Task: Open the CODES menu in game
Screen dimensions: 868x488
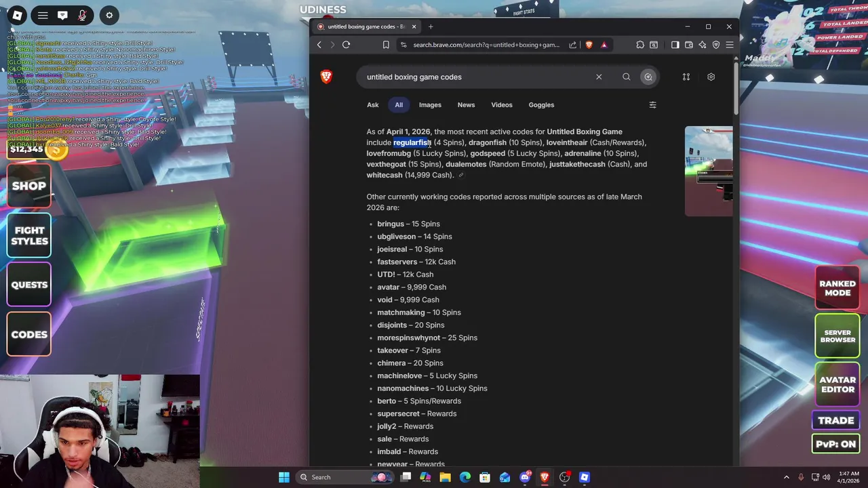Action: point(29,334)
